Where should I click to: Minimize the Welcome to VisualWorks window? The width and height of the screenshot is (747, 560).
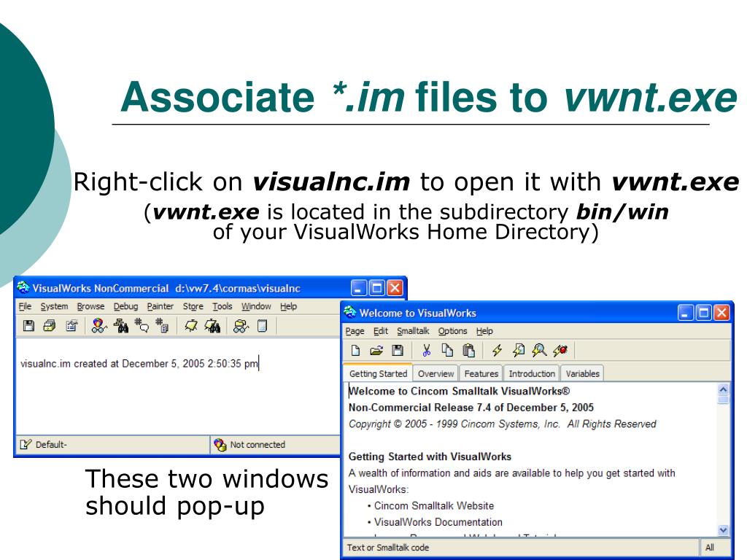(686, 312)
